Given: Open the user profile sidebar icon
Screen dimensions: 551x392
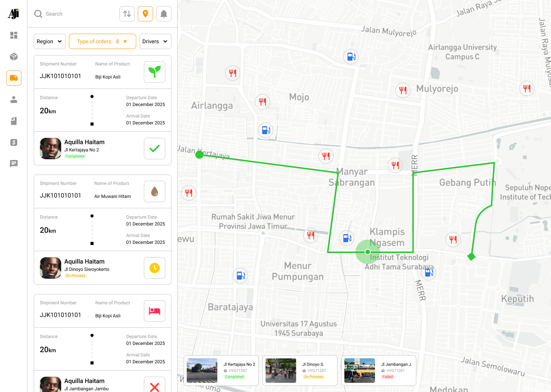Looking at the screenshot, I should click(x=14, y=100).
